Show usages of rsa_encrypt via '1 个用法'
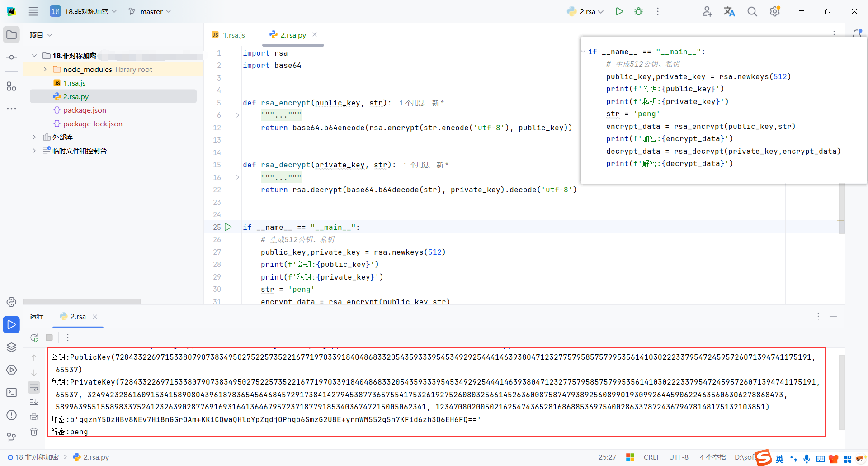Viewport: 868px width, 466px height. point(412,103)
